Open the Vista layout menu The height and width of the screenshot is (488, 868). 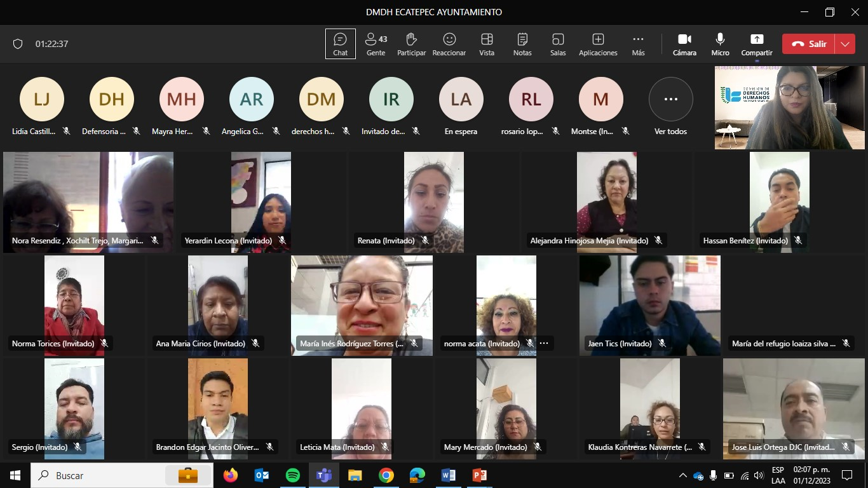point(487,44)
